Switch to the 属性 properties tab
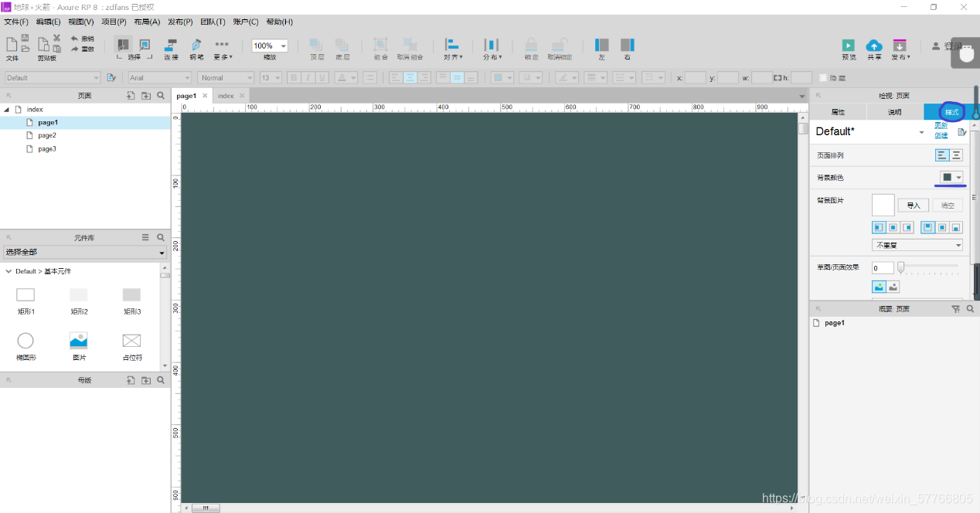 [838, 112]
